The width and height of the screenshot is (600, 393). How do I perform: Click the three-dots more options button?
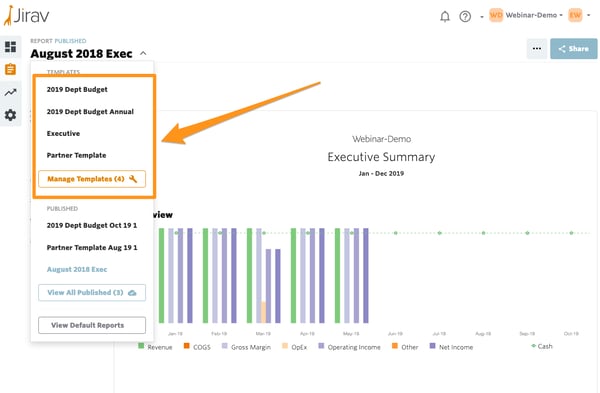537,49
